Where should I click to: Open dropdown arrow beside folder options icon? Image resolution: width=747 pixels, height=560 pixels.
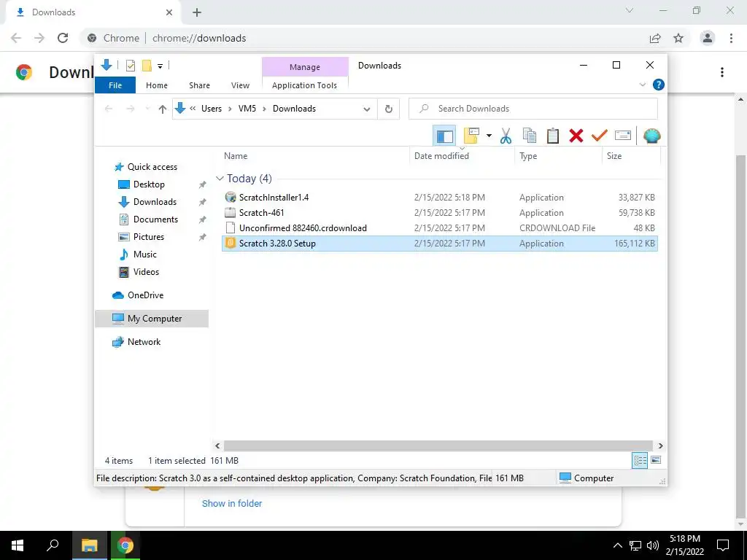(489, 136)
